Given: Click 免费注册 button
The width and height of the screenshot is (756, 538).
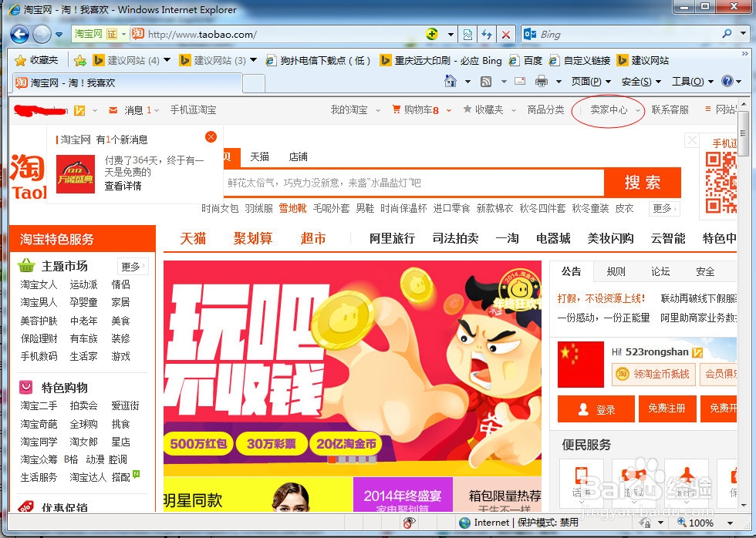Looking at the screenshot, I should point(667,409).
